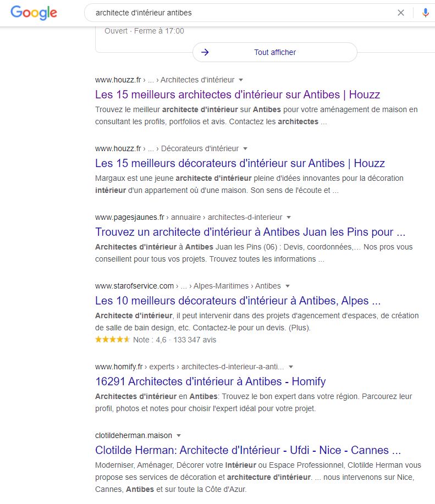Click the arrow icon inside Tout afficher
This screenshot has width=435, height=504.
(205, 52)
